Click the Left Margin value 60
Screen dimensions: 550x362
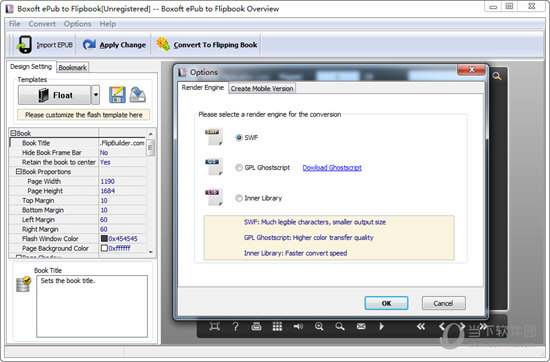[x=103, y=220]
